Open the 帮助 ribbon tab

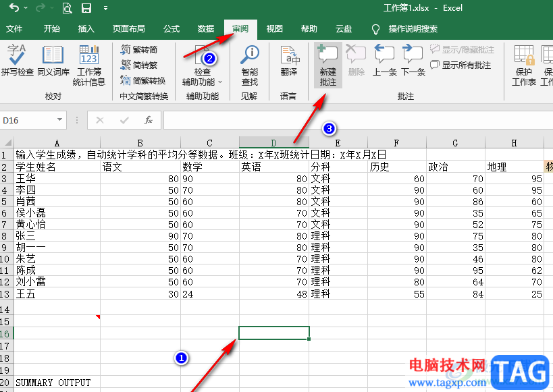(309, 28)
